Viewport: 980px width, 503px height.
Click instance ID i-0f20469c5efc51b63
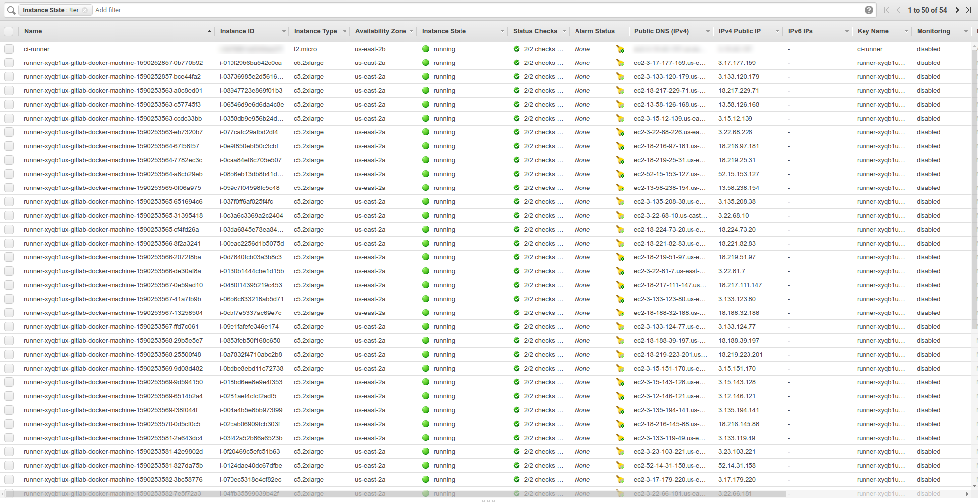coord(249,452)
